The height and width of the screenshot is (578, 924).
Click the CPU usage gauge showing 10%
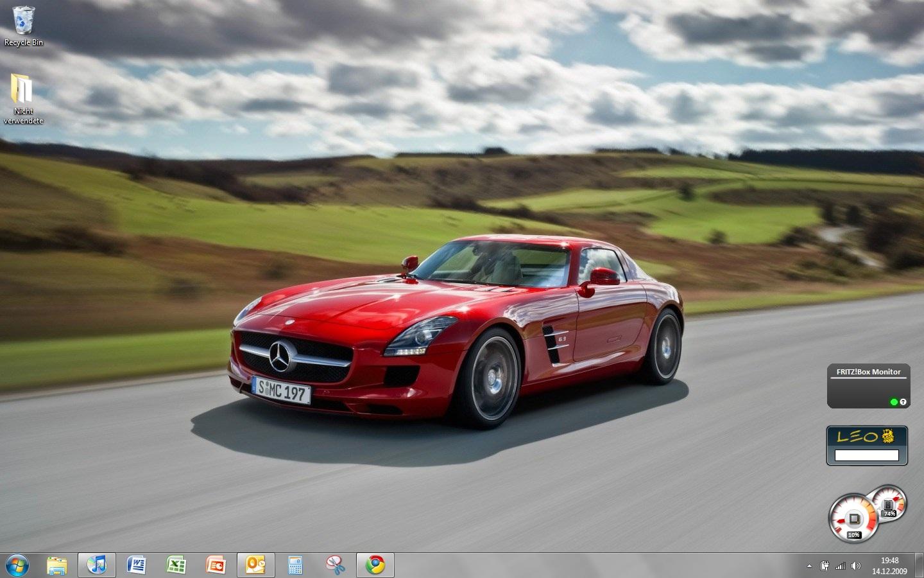[x=853, y=518]
